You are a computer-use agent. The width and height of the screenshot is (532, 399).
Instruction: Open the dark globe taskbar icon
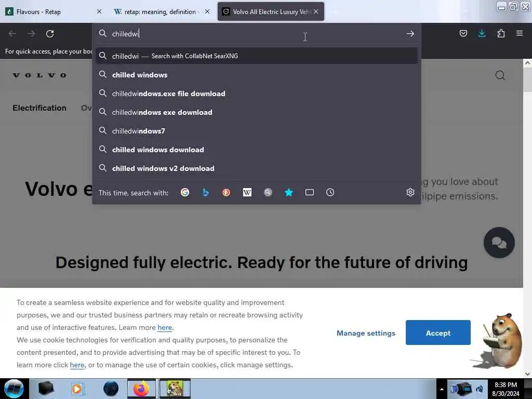click(111, 389)
